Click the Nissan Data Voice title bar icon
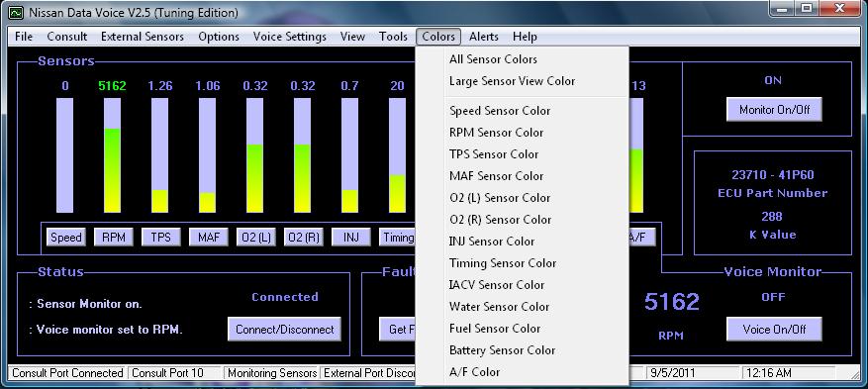The image size is (868, 389). coord(16,12)
